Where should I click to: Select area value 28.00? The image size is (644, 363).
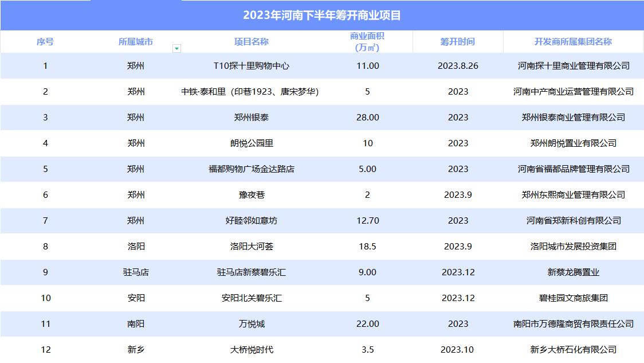(x=368, y=118)
